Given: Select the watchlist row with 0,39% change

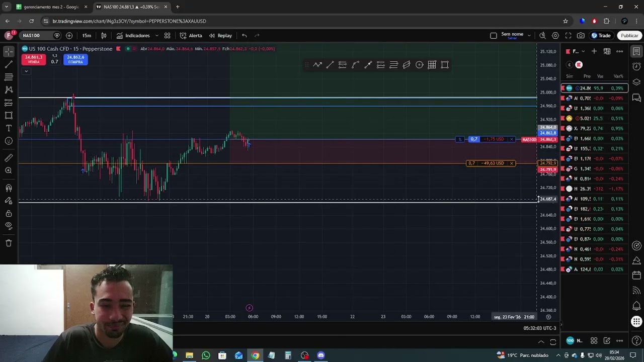Looking at the screenshot, I should pos(594,88).
